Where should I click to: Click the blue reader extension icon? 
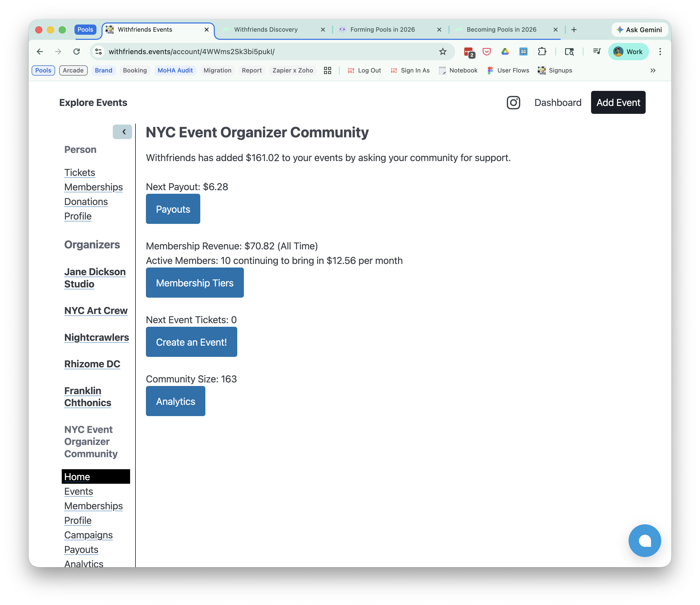point(523,51)
